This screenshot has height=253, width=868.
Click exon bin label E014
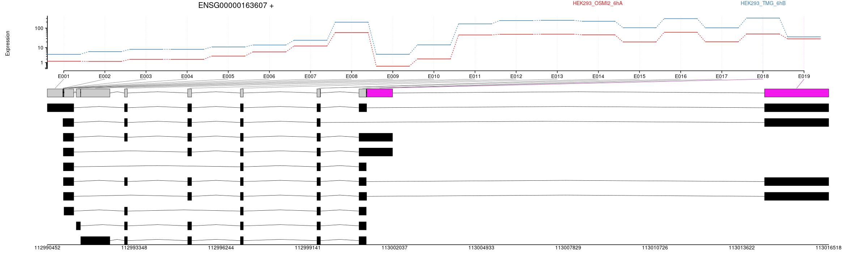coord(598,76)
